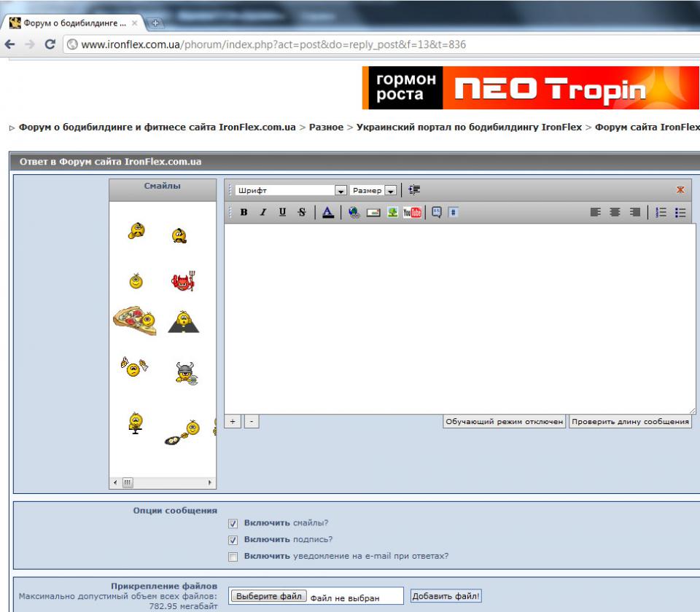The image size is (700, 612).
Task: Toggle bold text formatting
Action: click(x=244, y=213)
